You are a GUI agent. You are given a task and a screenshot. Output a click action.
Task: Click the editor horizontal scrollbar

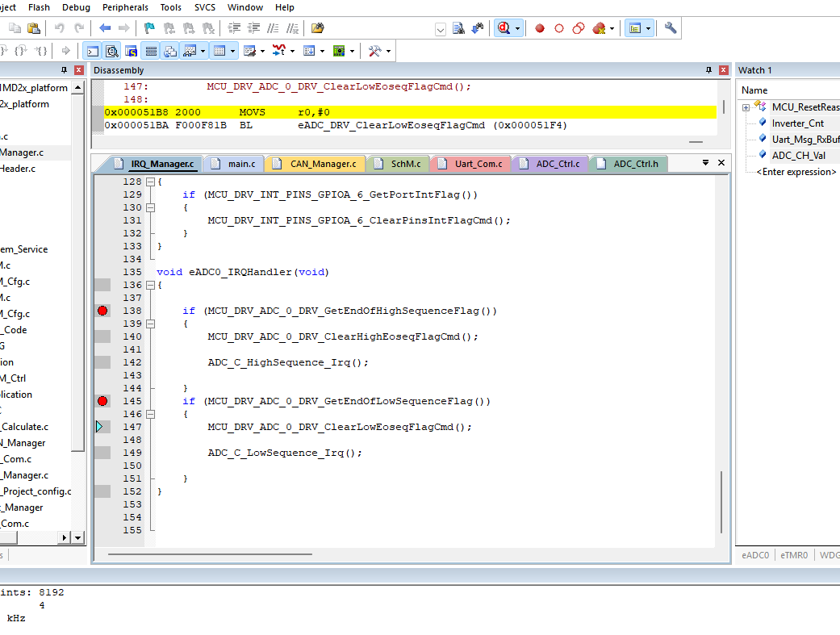tap(210, 554)
